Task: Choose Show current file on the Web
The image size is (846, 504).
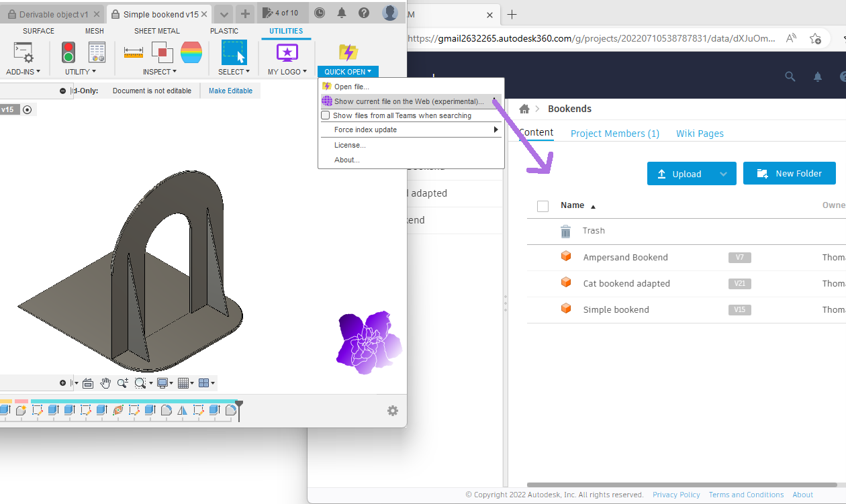Action: 411,101
